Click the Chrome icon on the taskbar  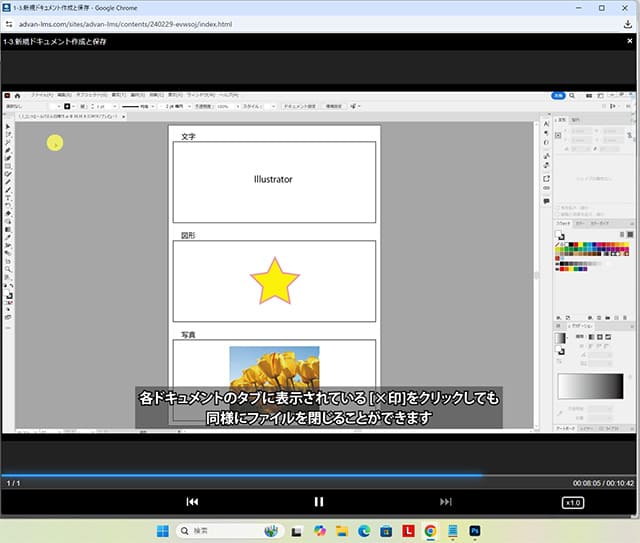(x=430, y=530)
